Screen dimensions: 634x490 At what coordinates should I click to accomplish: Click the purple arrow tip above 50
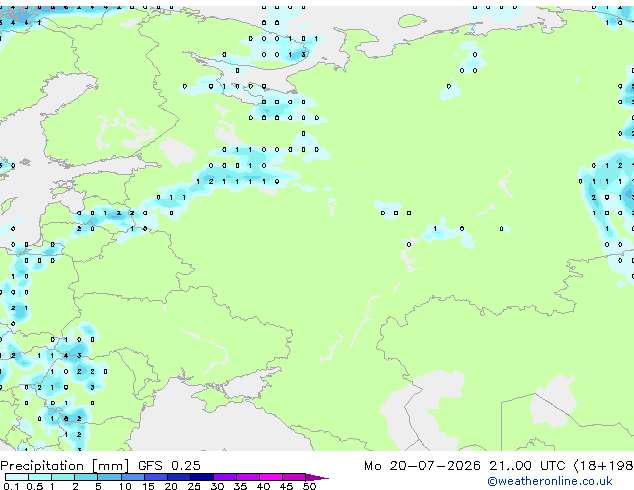pyautogui.click(x=317, y=477)
